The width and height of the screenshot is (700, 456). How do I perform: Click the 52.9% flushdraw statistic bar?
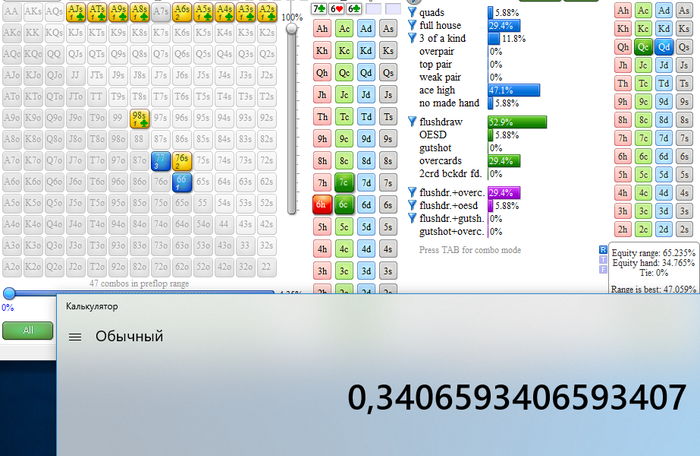pos(517,122)
